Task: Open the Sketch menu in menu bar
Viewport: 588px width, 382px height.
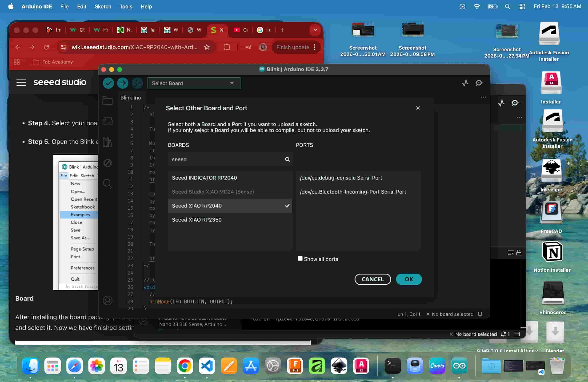Action: (103, 6)
